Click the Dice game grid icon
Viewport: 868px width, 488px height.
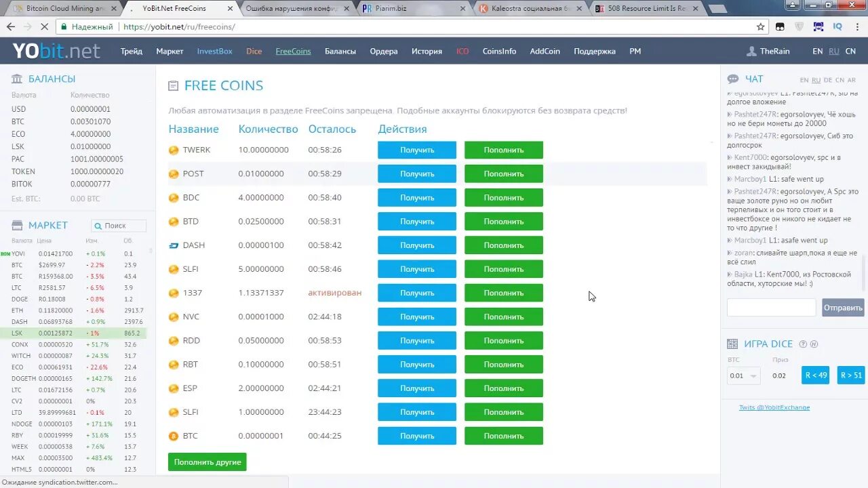[x=732, y=344]
